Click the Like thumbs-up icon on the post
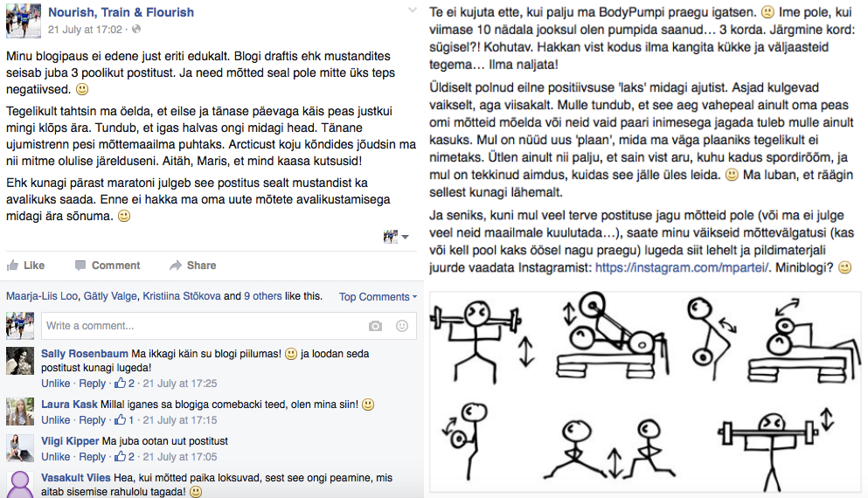This screenshot has width=868, height=498. coord(12,266)
